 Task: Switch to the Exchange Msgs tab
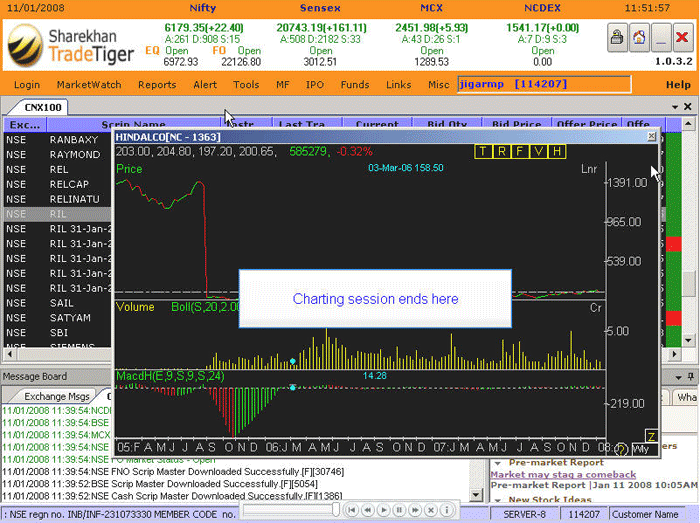pos(57,396)
